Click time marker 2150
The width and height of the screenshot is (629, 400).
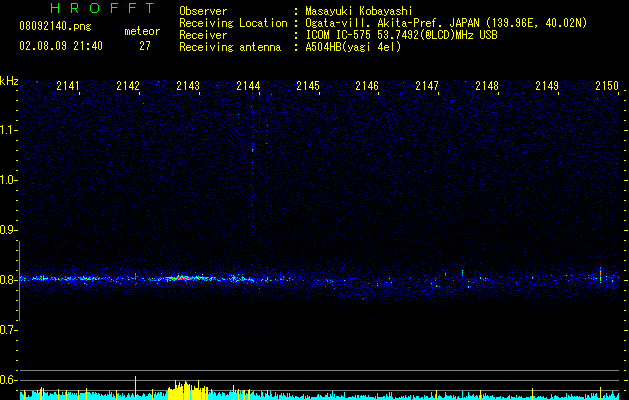point(607,86)
